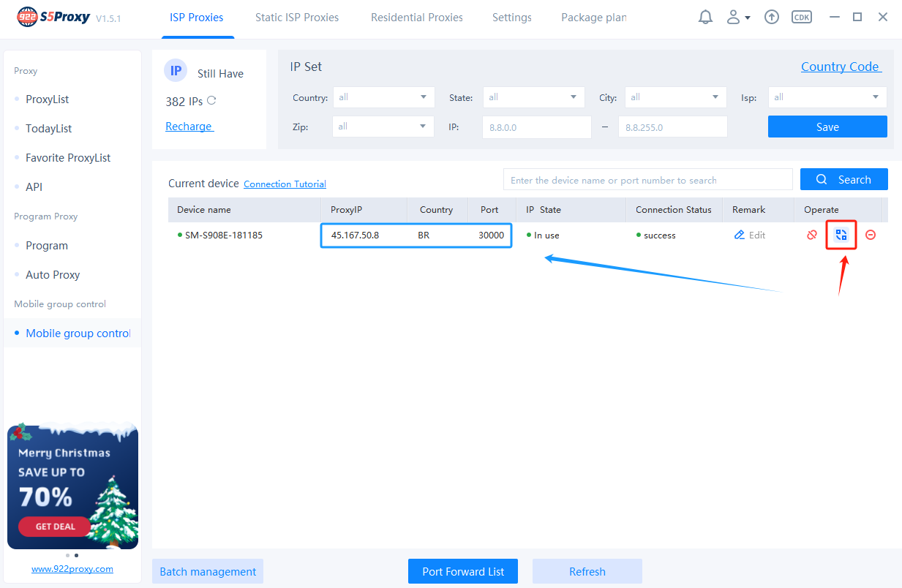Viewport: 902px width, 588px height.
Task: Open the user account icon menu
Action: 737,17
